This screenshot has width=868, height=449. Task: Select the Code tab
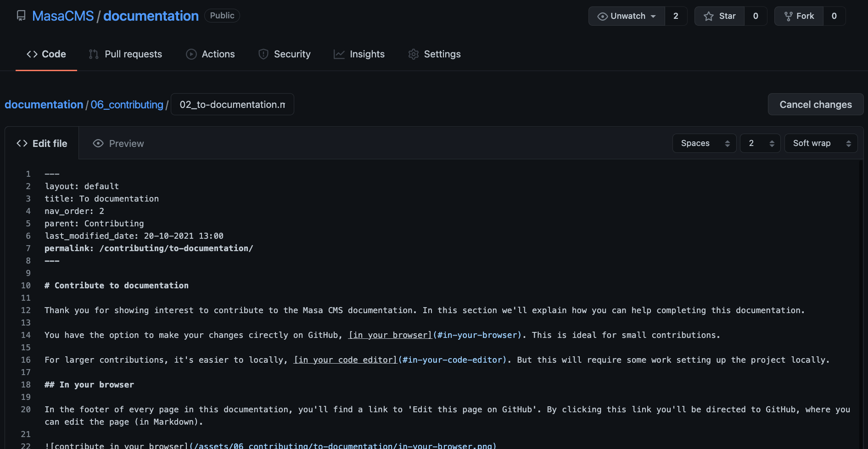[46, 54]
